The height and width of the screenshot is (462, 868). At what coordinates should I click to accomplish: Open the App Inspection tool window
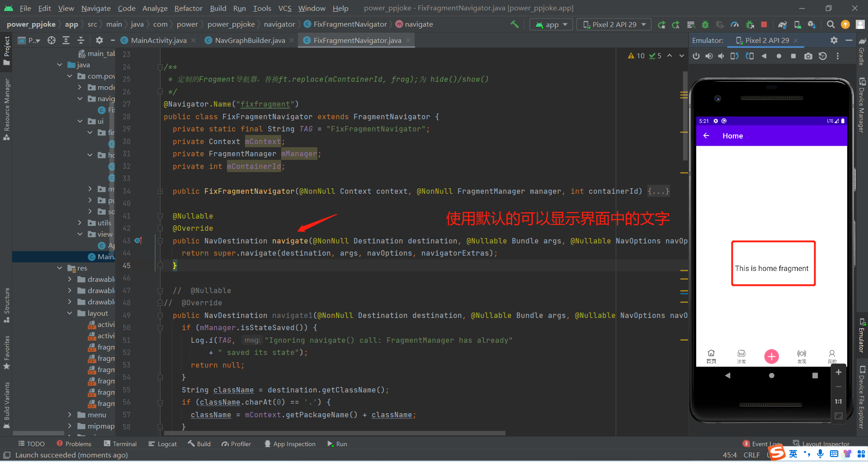pos(290,444)
